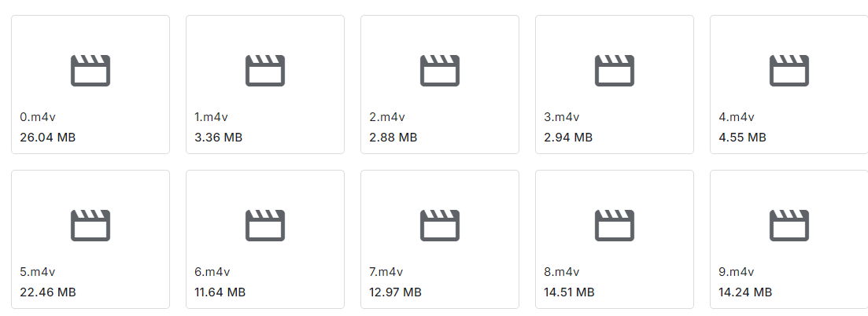
Task: Click the video icon of 5.m4v
Action: point(90,226)
